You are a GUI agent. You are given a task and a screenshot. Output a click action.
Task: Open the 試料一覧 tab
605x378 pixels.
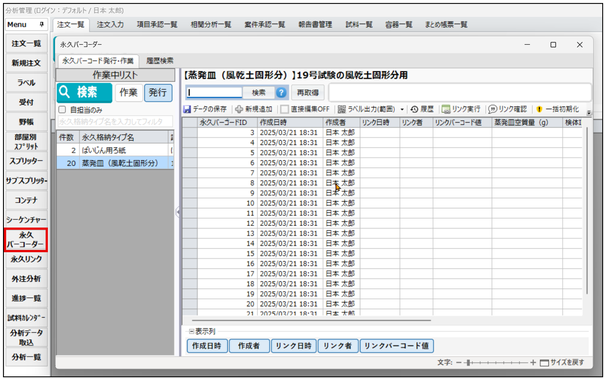359,24
